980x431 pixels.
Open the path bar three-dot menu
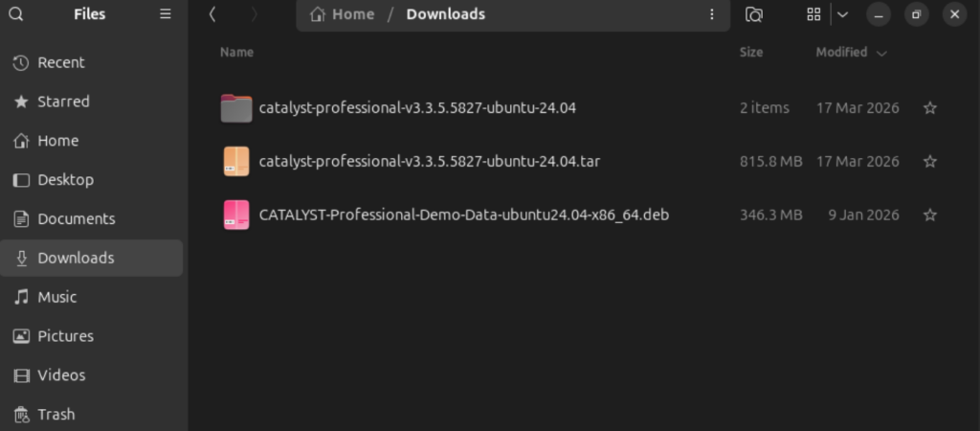click(712, 14)
